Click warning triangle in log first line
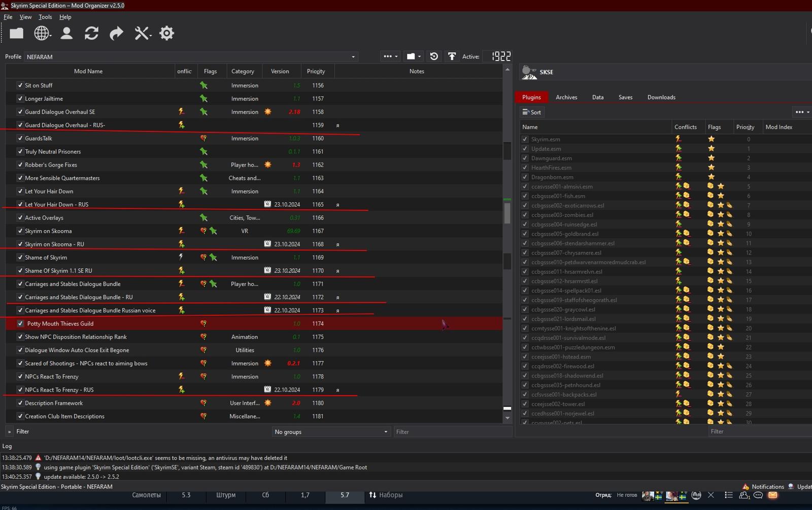 point(38,458)
